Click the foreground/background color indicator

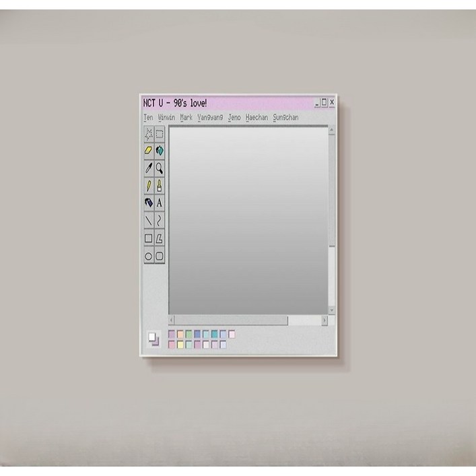pos(153,339)
